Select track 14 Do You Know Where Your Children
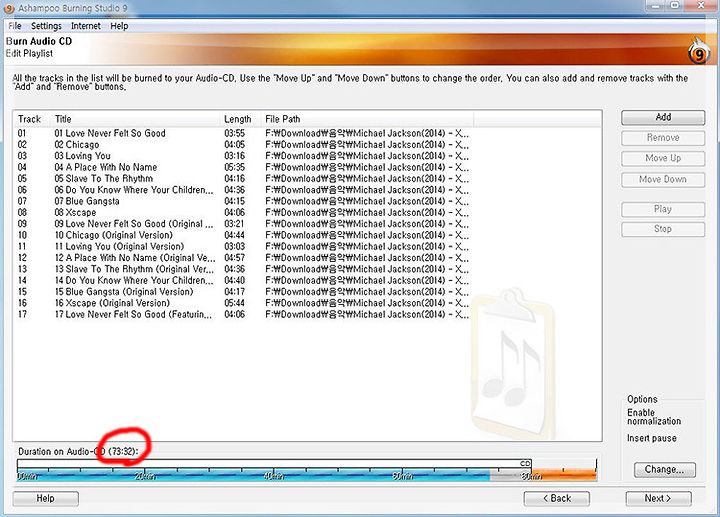The width and height of the screenshot is (720, 517). (243, 281)
